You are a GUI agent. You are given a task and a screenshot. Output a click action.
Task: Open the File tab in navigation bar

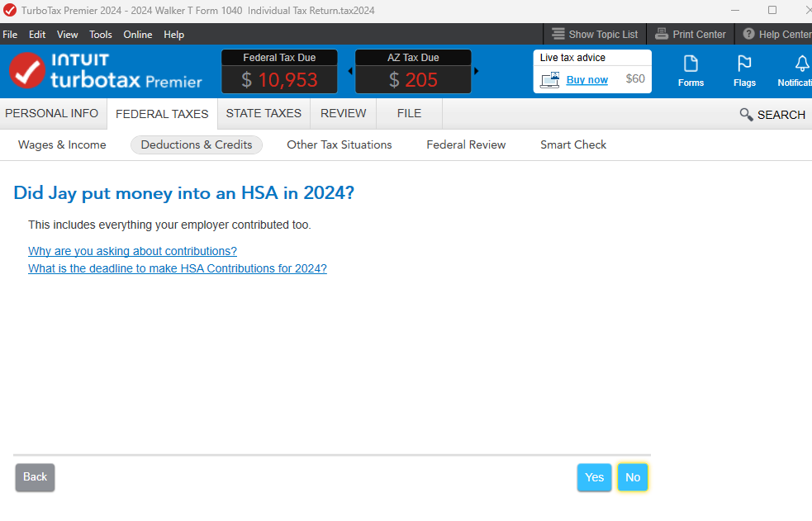click(409, 113)
